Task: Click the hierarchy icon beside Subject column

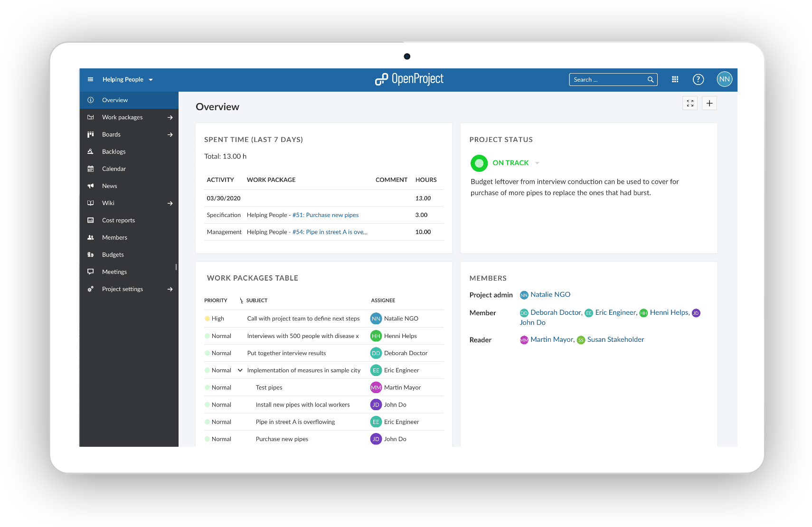Action: (x=241, y=301)
